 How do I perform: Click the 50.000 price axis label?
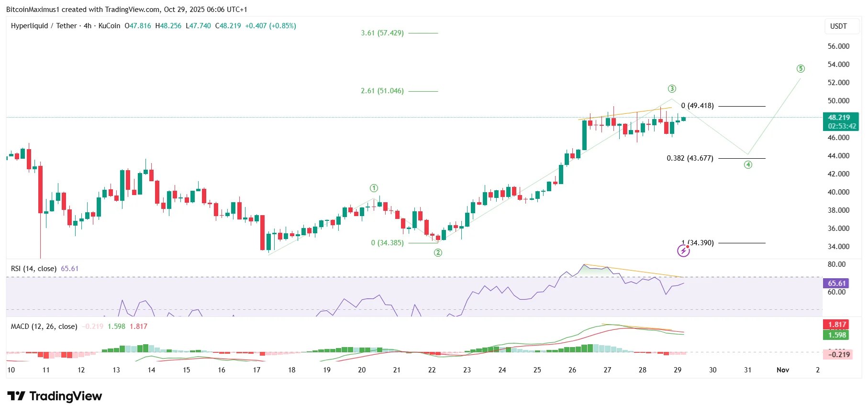point(838,101)
